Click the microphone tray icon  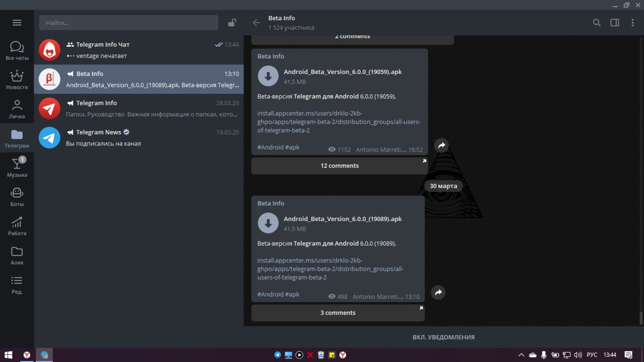544,355
